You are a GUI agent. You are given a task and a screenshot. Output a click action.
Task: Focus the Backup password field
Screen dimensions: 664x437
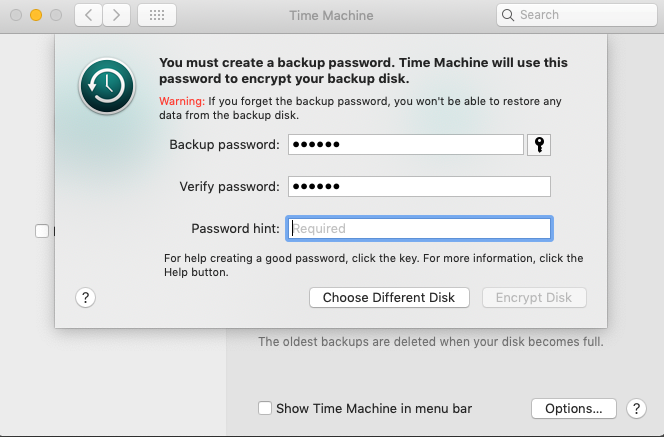click(406, 145)
